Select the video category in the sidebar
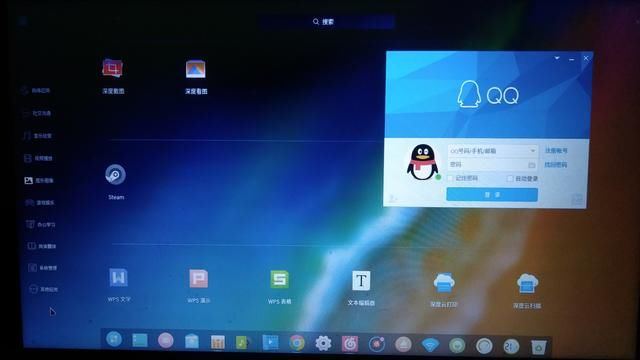 tap(38, 158)
